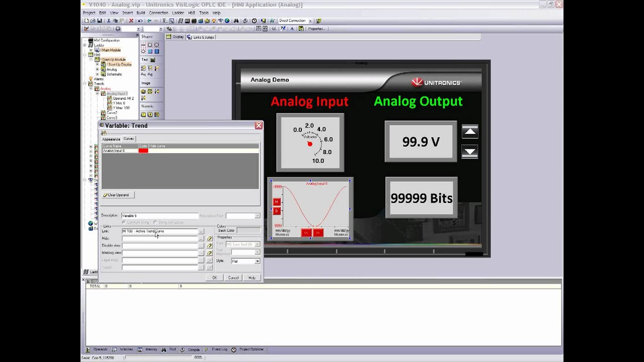The height and width of the screenshot is (362, 644).
Task: Select the Constant String radio button
Action: pyautogui.click(x=124, y=222)
